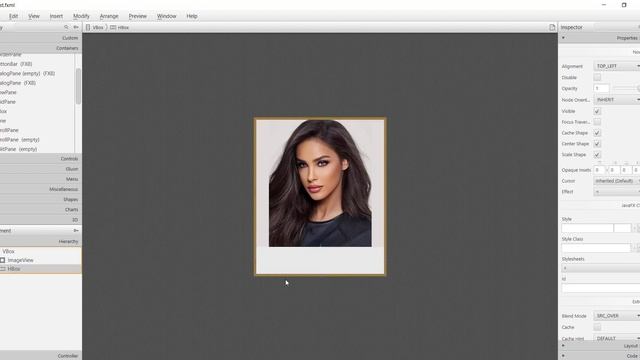Image resolution: width=640 pixels, height=360 pixels.
Task: Expand the Gluon library section
Action: (x=40, y=169)
